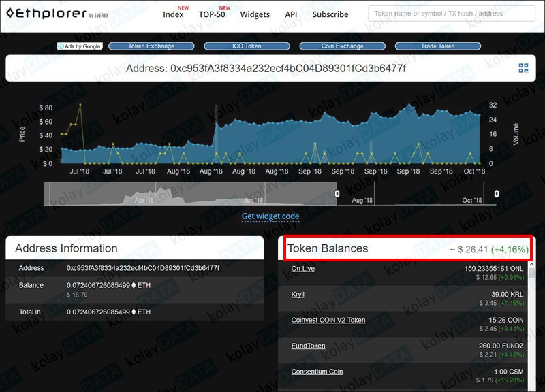
Task: Go to the TOP-50 page
Action: point(212,14)
